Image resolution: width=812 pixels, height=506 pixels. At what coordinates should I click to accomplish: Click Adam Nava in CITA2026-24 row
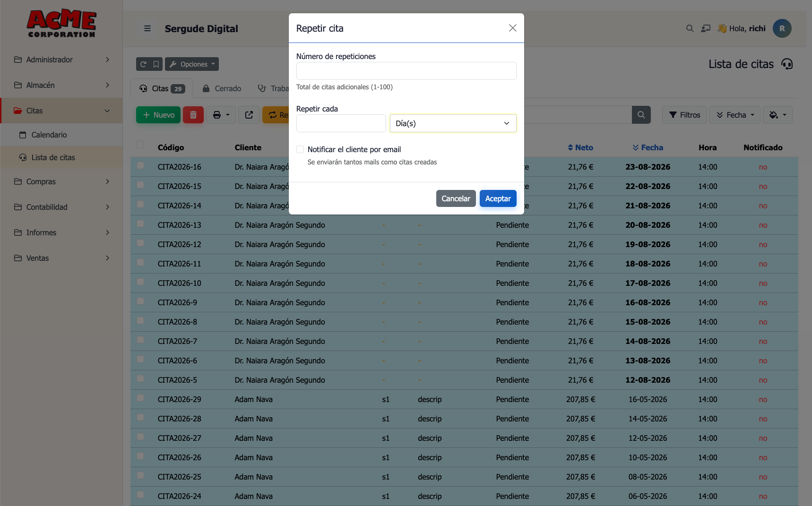(253, 496)
